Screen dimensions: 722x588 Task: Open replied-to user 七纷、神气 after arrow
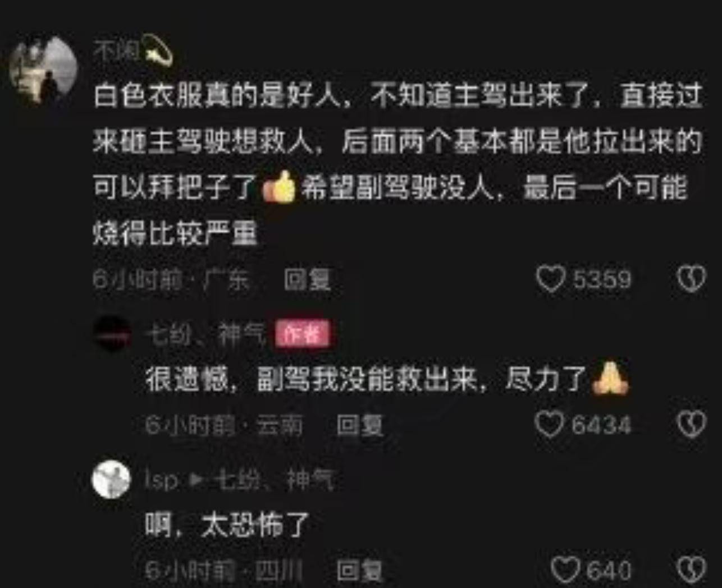[275, 480]
